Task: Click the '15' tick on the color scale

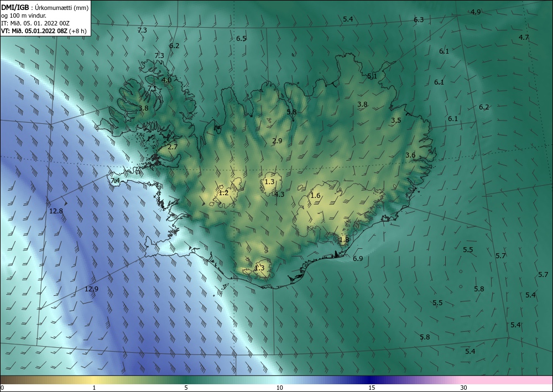Action: click(372, 388)
